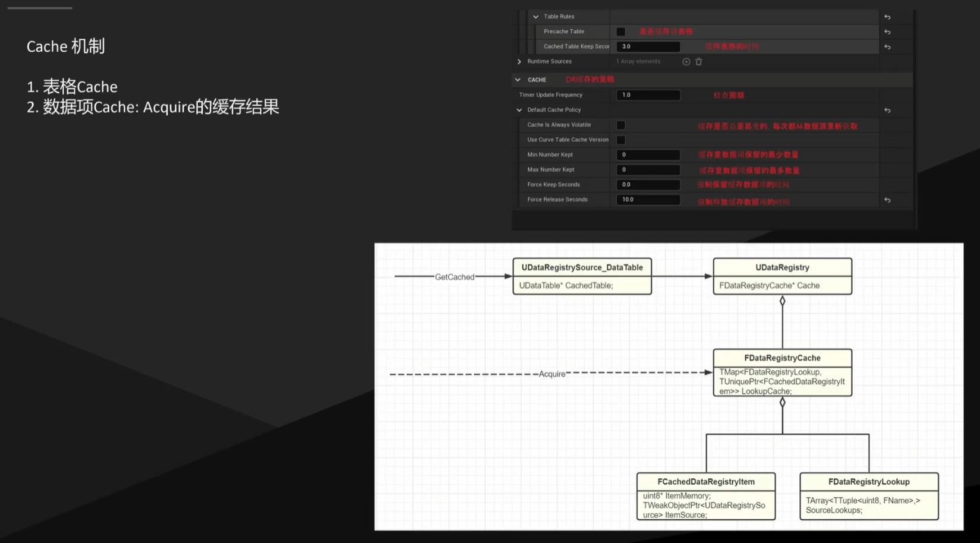Reset Default Cache Policy to default
The image size is (980, 543).
[x=887, y=111]
